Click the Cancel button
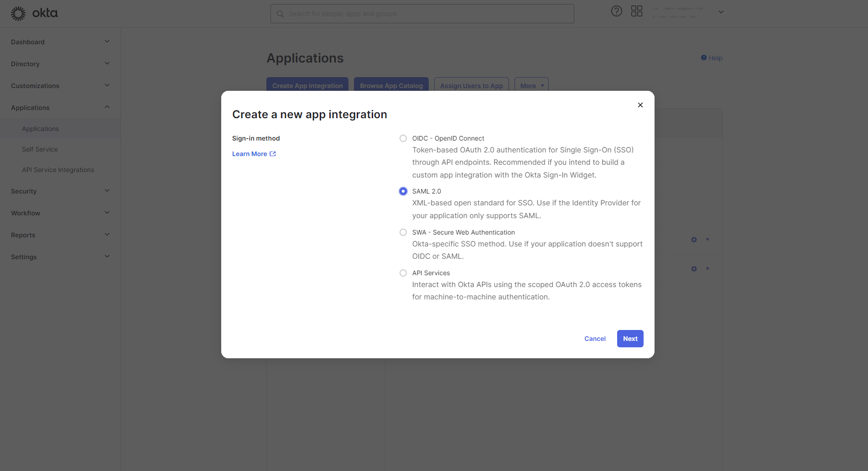The height and width of the screenshot is (471, 868). pos(595,339)
